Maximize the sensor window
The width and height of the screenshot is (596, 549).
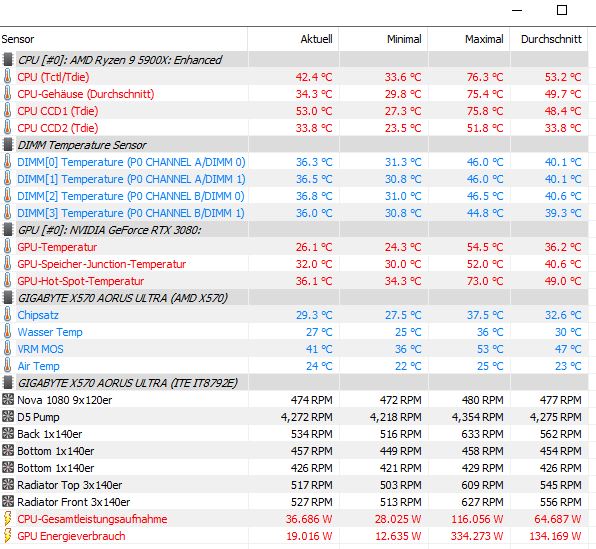562,10
